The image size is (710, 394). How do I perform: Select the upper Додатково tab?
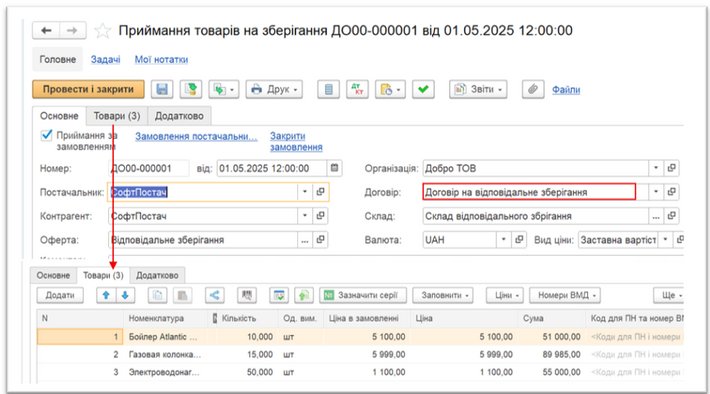coord(179,116)
